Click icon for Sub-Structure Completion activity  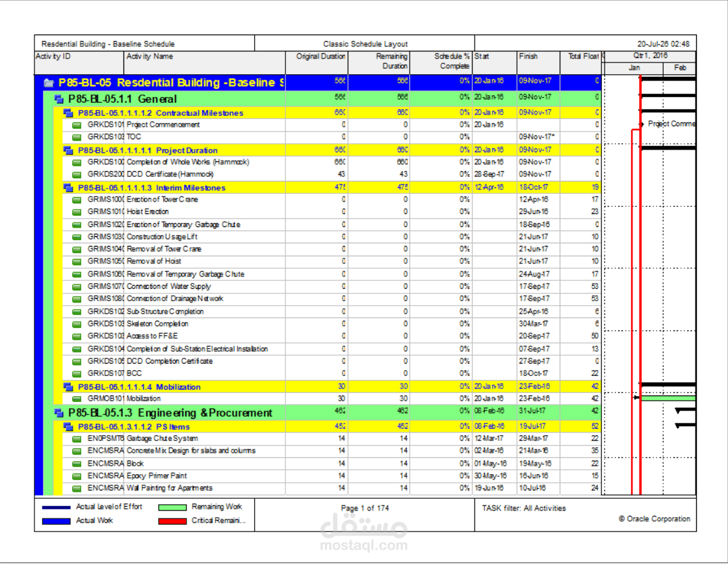77,312
